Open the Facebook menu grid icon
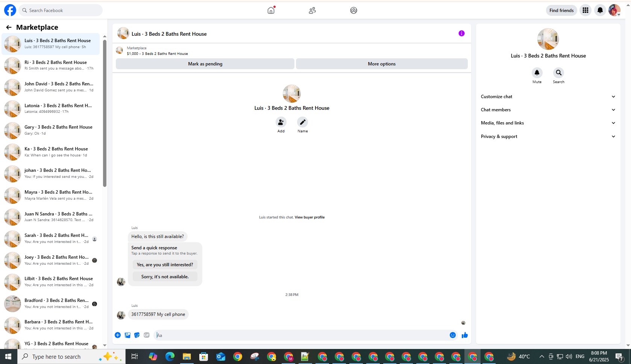631x364 pixels. pyautogui.click(x=585, y=10)
